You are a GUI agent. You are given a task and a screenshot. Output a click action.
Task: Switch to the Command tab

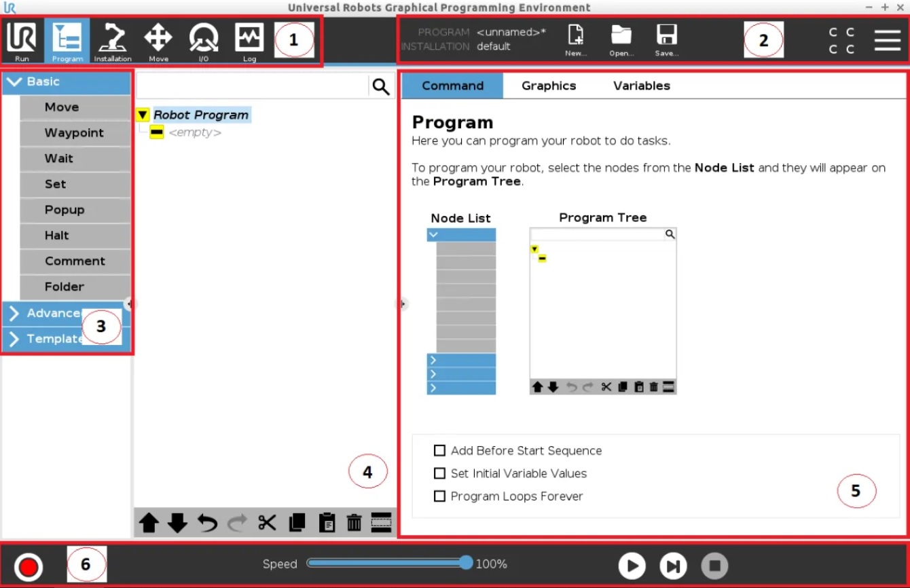click(452, 86)
